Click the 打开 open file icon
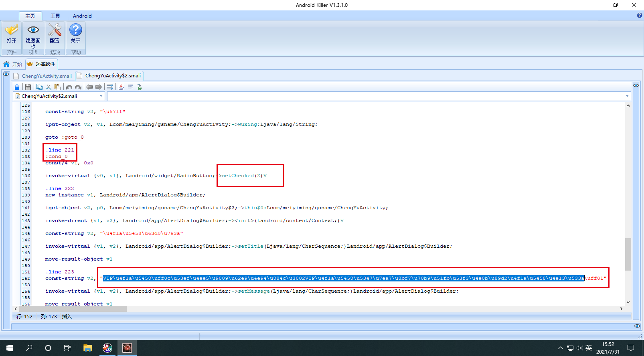The width and height of the screenshot is (644, 356). click(12, 34)
